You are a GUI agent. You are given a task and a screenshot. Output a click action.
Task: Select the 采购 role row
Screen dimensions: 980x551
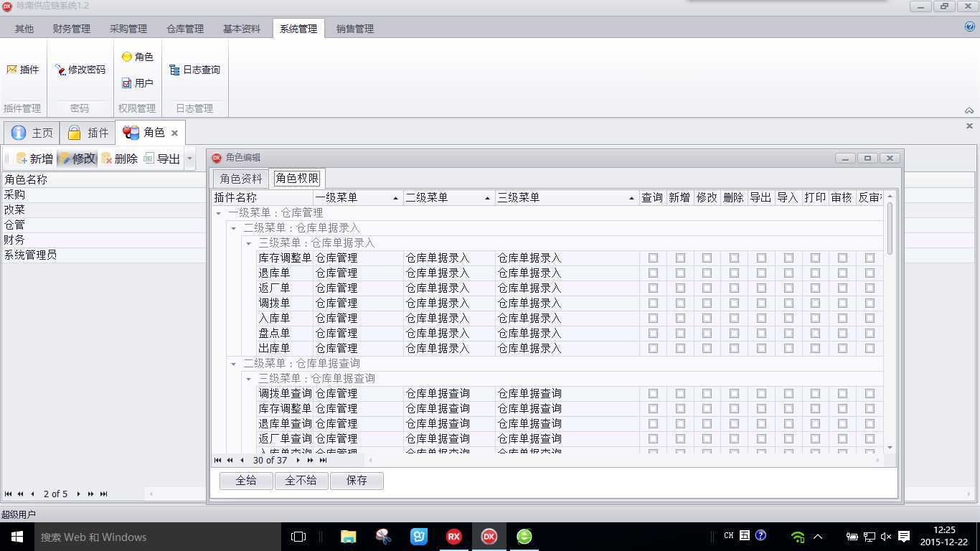click(103, 194)
